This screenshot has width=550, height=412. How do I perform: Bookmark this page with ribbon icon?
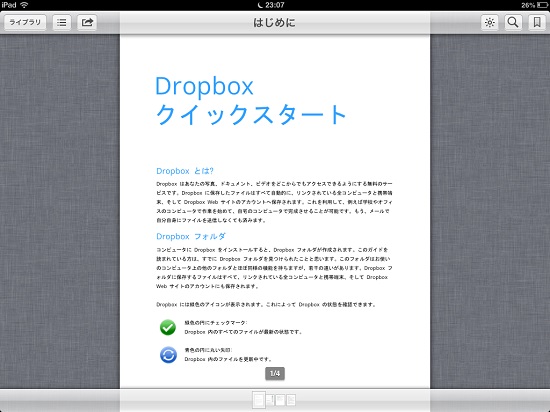(x=537, y=22)
